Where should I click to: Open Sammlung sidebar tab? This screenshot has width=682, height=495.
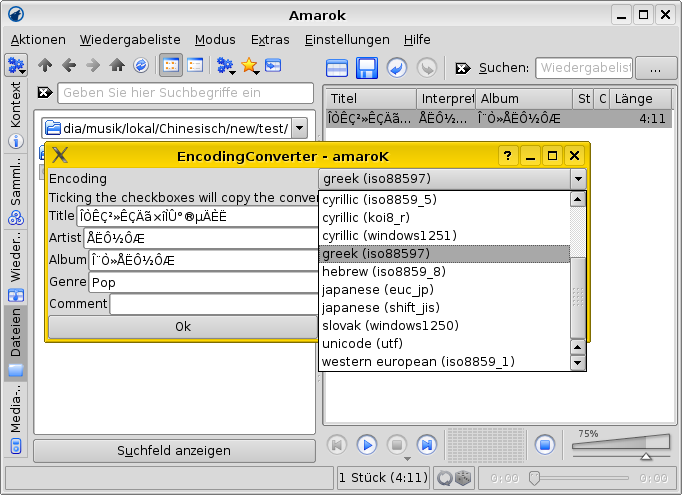click(x=16, y=191)
